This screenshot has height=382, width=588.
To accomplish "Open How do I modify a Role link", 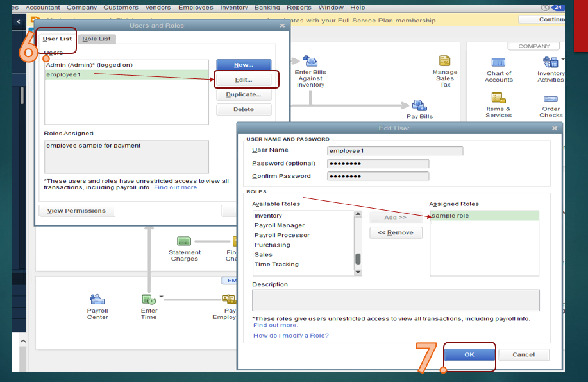I will (x=290, y=336).
